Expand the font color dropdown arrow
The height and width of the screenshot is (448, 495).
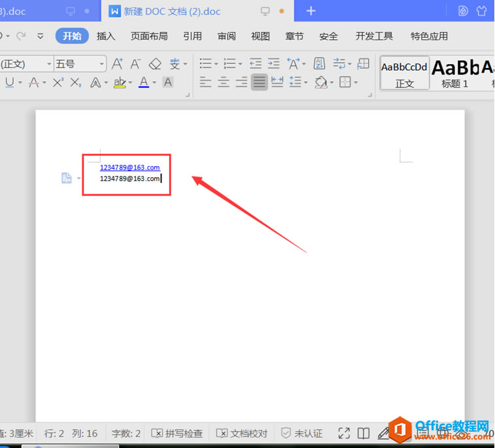[x=154, y=82]
